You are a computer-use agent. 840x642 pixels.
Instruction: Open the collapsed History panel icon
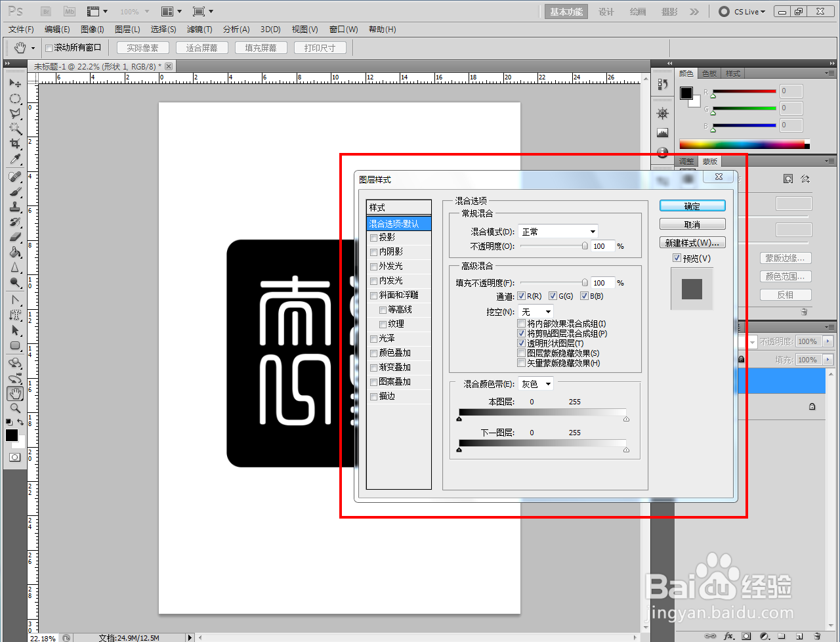point(662,84)
